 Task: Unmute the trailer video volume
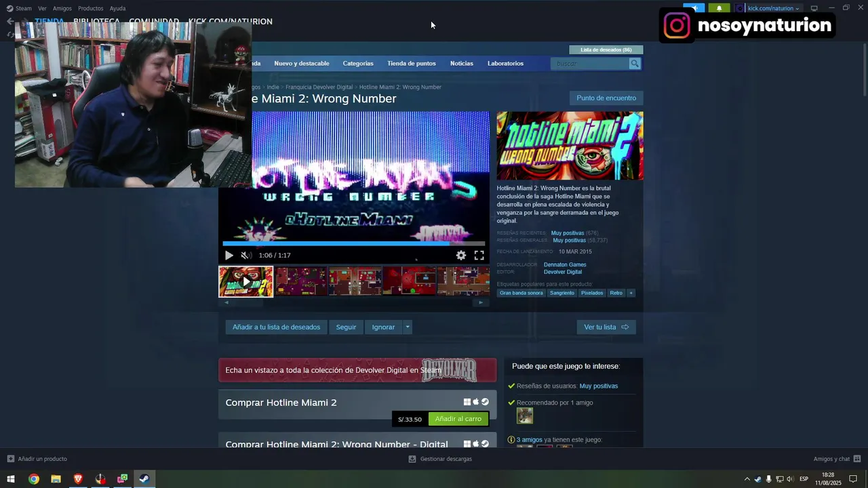pyautogui.click(x=246, y=256)
